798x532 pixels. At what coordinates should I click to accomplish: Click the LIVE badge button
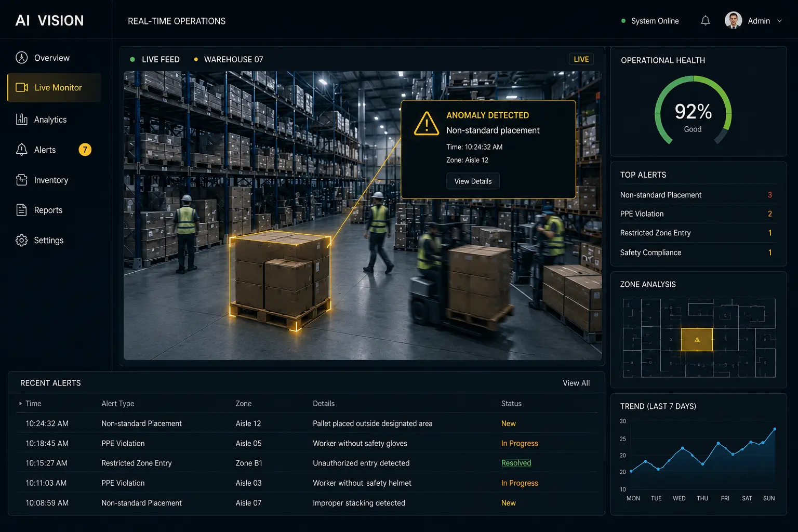click(581, 59)
